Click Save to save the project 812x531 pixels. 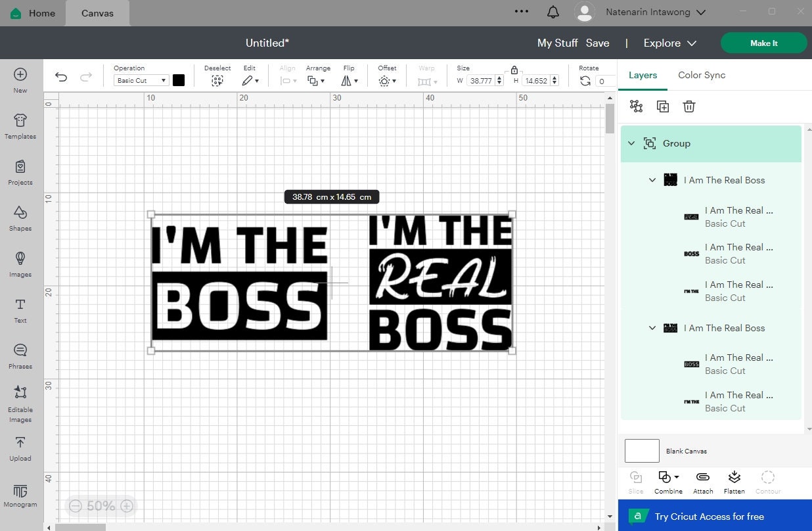(597, 43)
